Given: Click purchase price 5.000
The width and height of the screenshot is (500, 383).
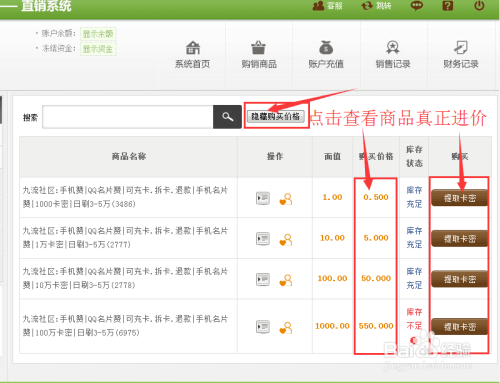Looking at the screenshot, I should click(376, 238).
